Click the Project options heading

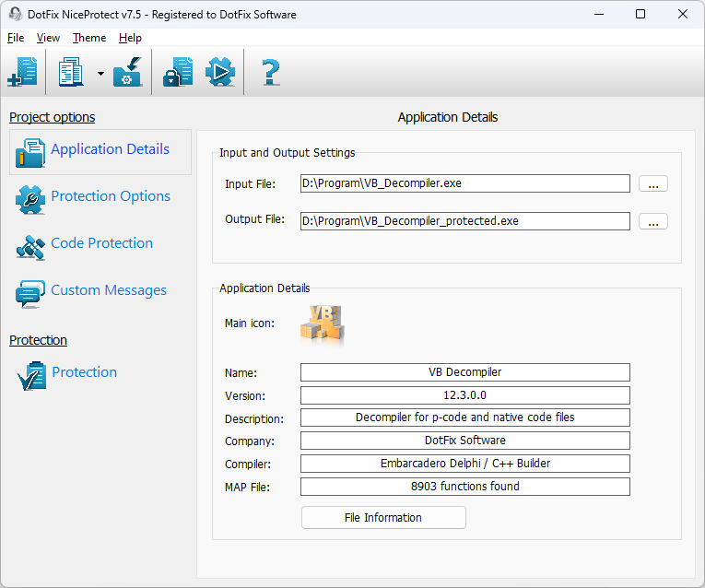point(53,117)
